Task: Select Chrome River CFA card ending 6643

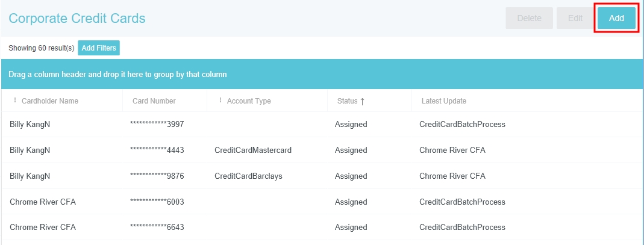Action: tap(157, 228)
